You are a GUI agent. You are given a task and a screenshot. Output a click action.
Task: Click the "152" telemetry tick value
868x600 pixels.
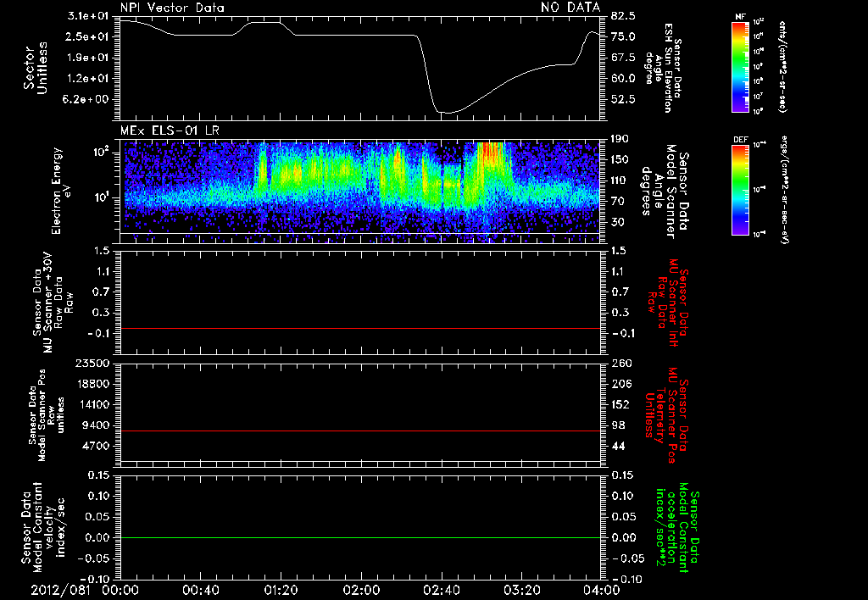620,404
